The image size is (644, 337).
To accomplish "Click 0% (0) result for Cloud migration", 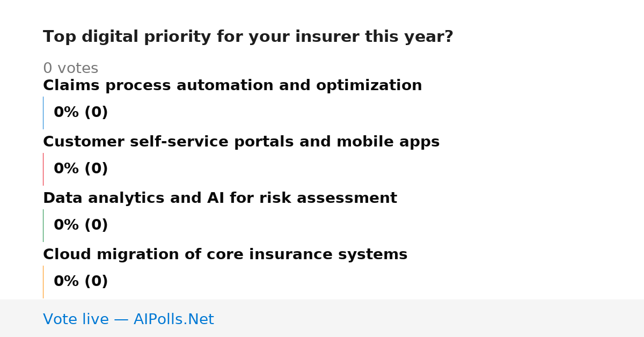I will pyautogui.click(x=80, y=282).
